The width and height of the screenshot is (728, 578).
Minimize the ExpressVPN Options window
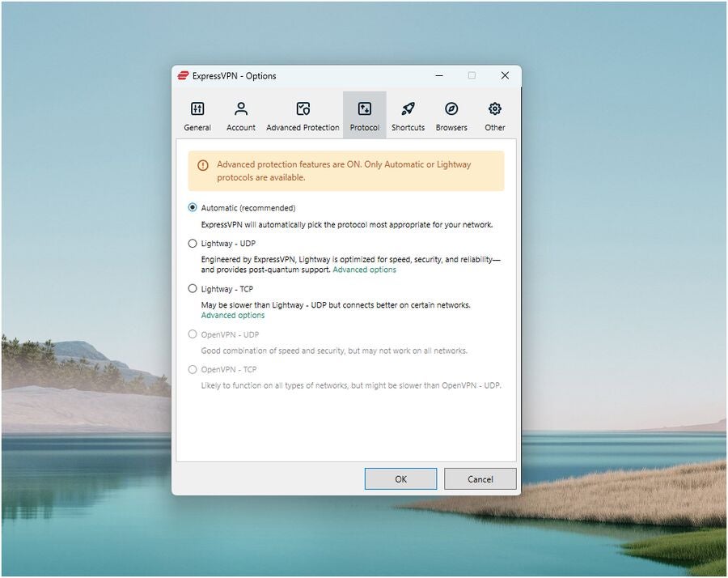tap(439, 76)
